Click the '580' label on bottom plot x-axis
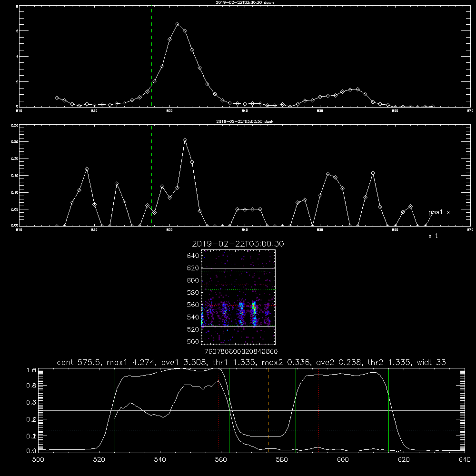Viewport: 476px width, 476px height. point(282,460)
